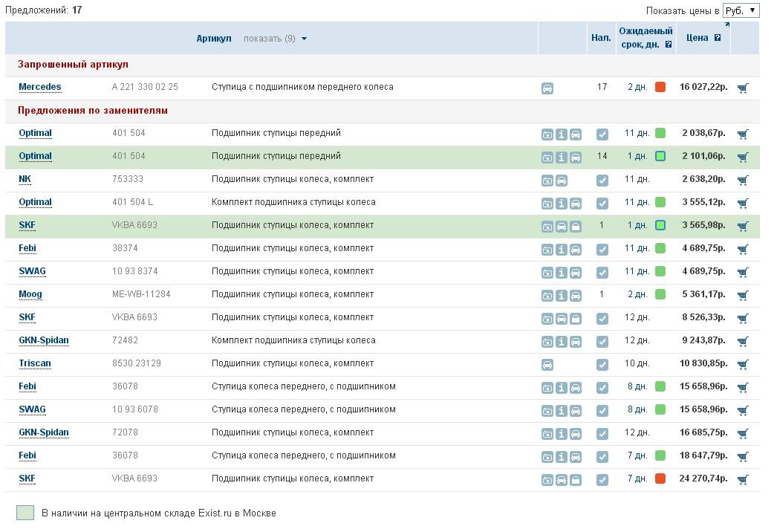Open car applicability icon in Mercedes row
This screenshot has height=532, width=774.
(x=547, y=88)
